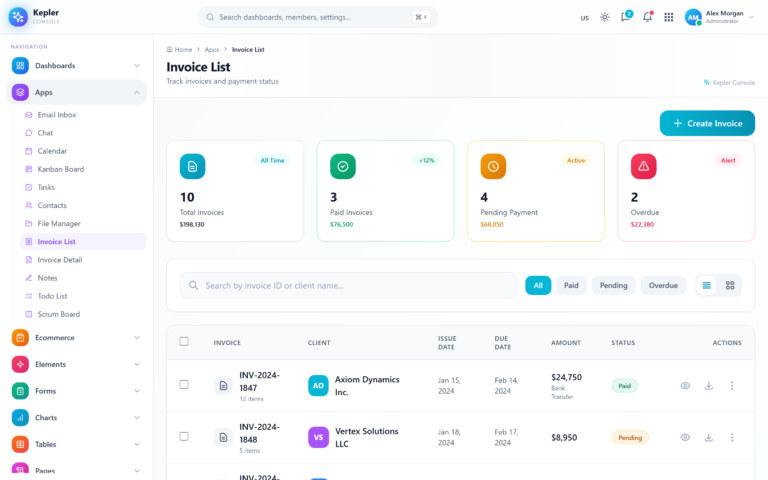Expand the Charts menu chevron
The image size is (768, 480).
[137, 418]
